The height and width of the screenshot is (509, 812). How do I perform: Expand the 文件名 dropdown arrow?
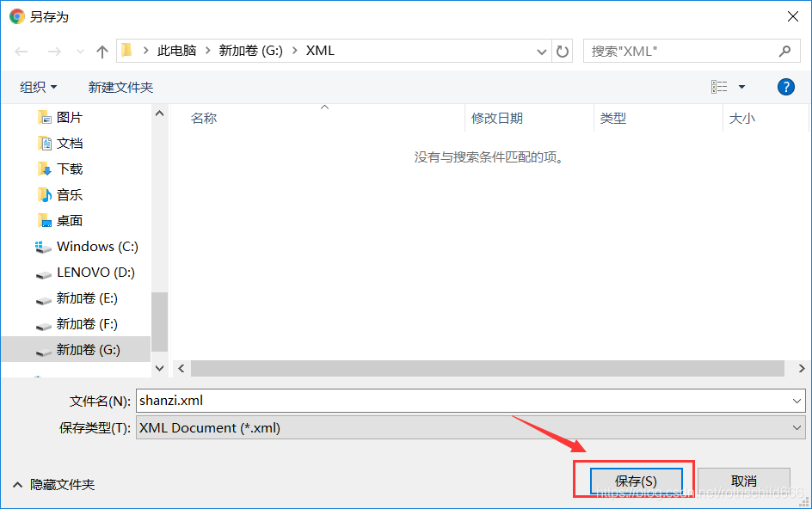coord(797,401)
